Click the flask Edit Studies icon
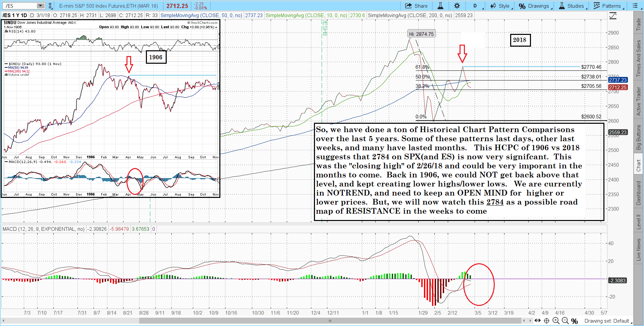This screenshot has width=644, height=326. (x=440, y=6)
